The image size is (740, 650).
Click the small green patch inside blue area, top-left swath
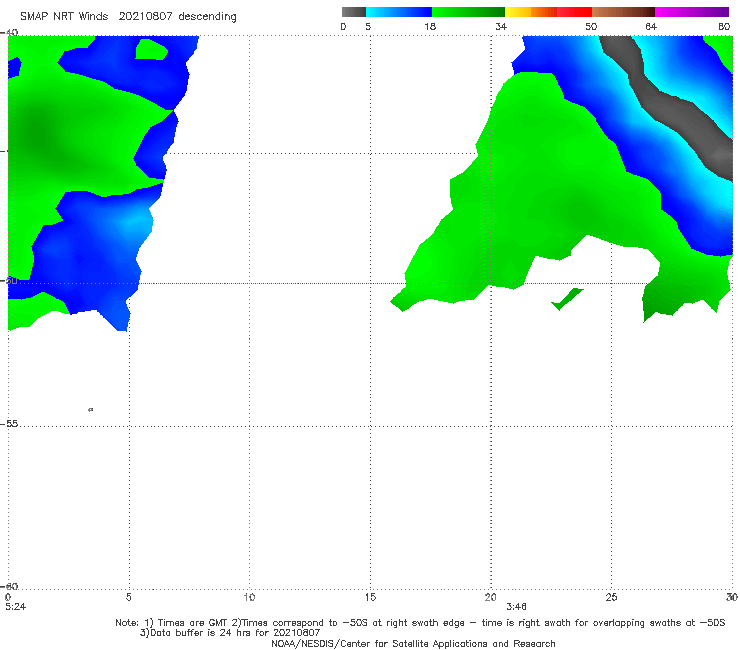point(151,49)
